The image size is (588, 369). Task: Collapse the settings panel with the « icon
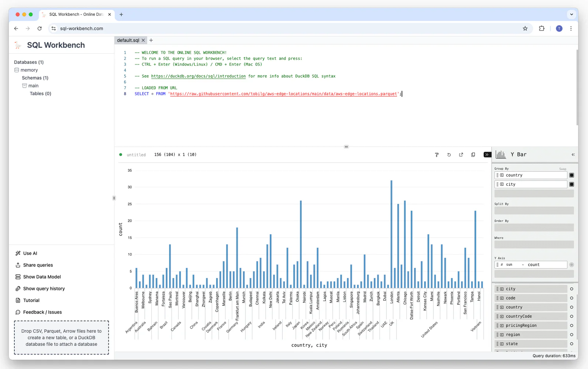573,155
